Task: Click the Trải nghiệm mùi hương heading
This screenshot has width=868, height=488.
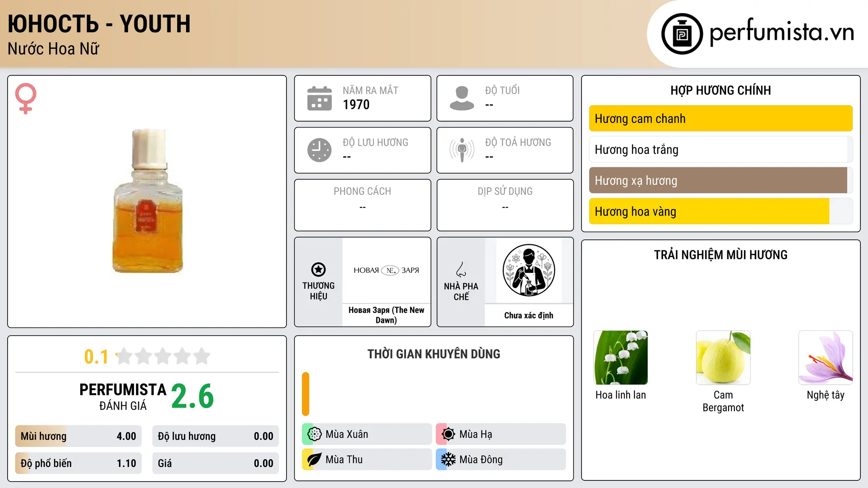Action: click(721, 255)
